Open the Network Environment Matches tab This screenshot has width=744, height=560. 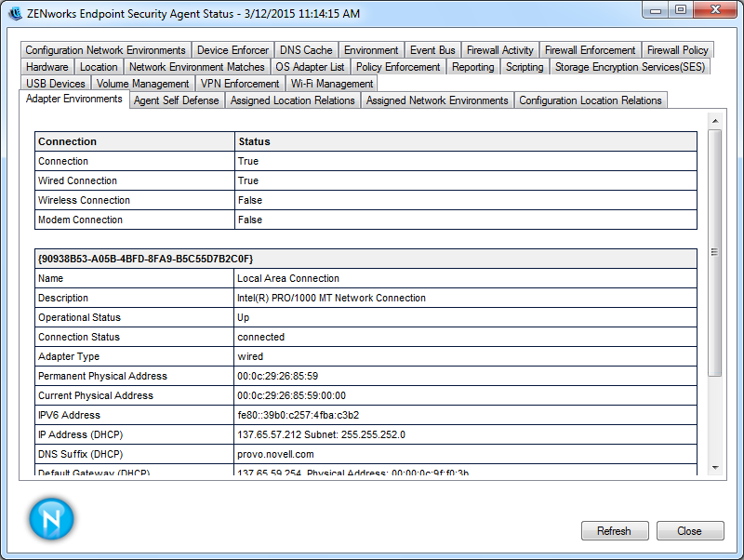coord(197,67)
